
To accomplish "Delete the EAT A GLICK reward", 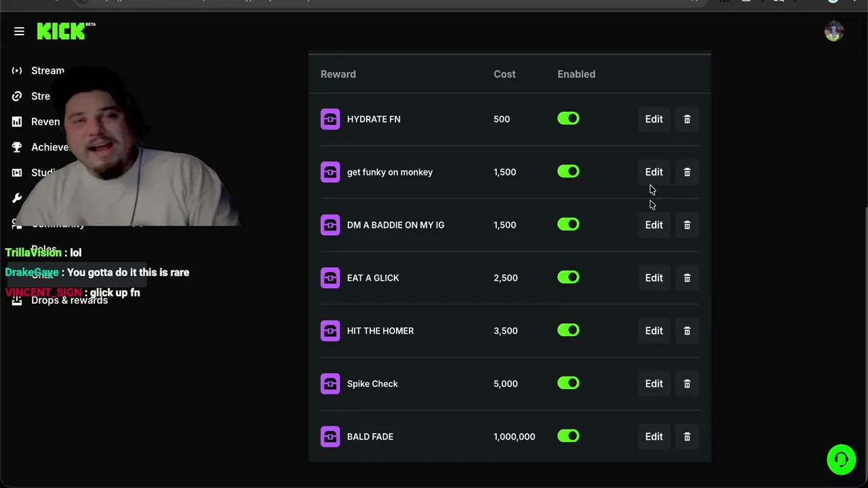I will (687, 278).
